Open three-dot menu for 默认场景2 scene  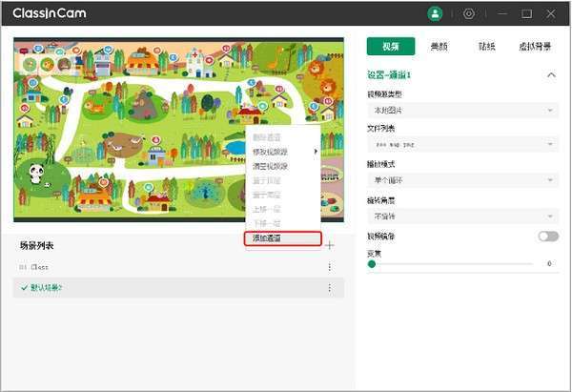[x=330, y=288]
